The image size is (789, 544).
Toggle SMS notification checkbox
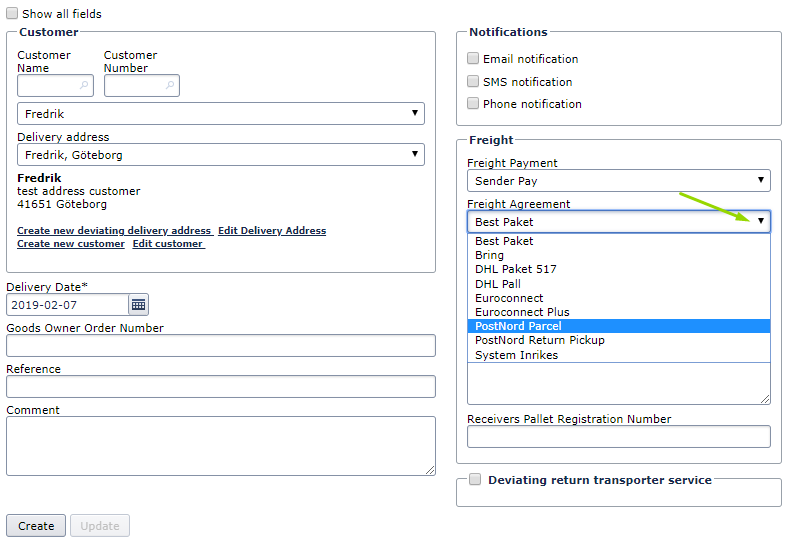473,81
